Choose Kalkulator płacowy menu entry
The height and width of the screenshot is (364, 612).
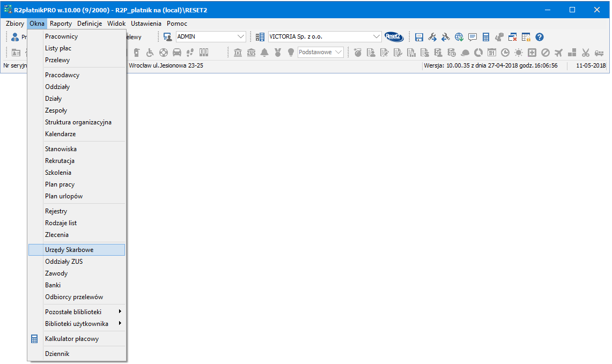[72, 339]
